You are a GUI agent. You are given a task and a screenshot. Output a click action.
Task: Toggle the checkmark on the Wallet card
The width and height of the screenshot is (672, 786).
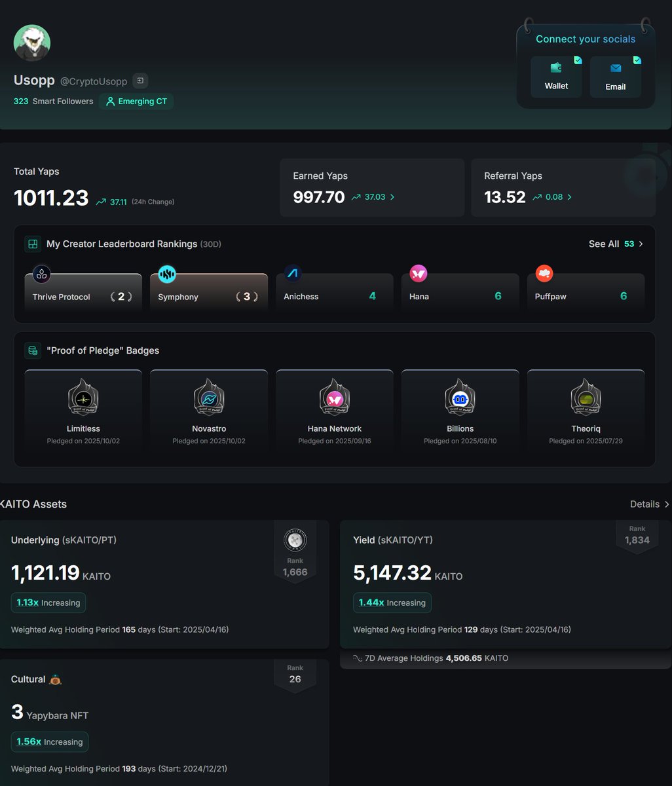coord(578,60)
